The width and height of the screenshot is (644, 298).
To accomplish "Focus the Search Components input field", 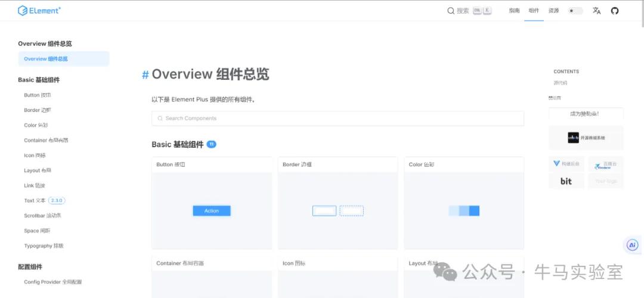I will [x=338, y=118].
